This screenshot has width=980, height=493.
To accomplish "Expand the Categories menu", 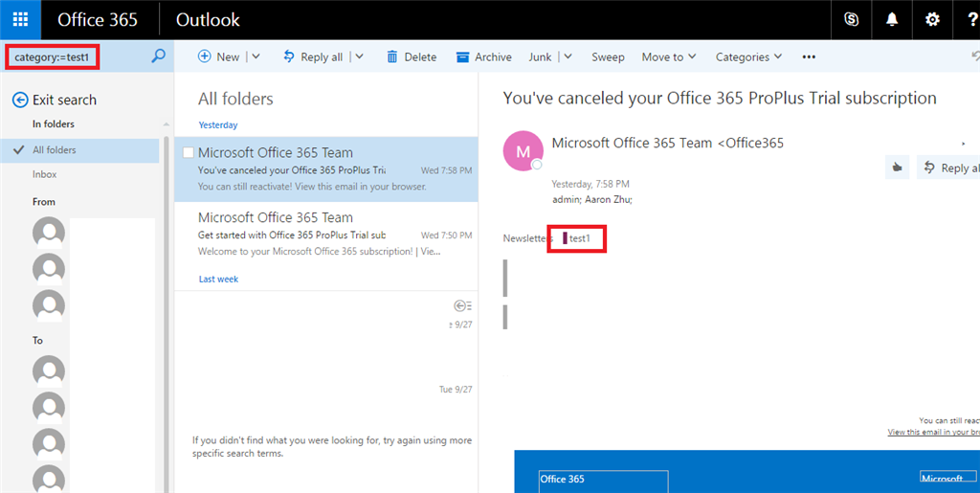I will tap(748, 56).
